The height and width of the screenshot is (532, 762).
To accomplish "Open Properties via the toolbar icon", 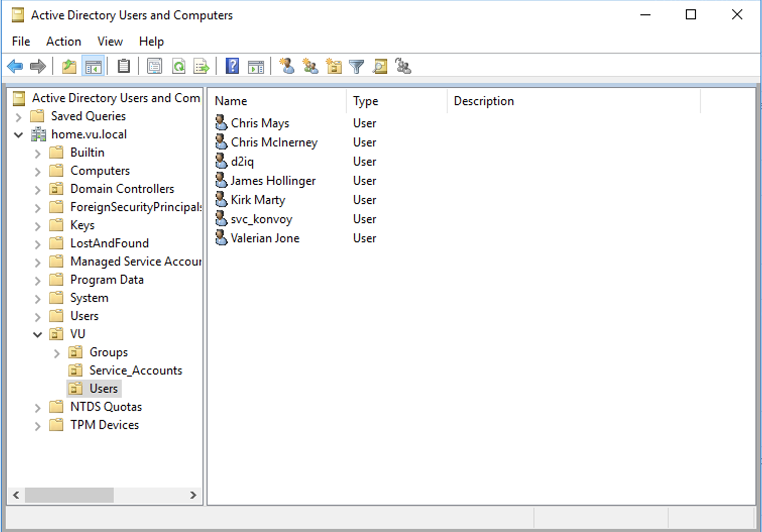I will pos(154,66).
